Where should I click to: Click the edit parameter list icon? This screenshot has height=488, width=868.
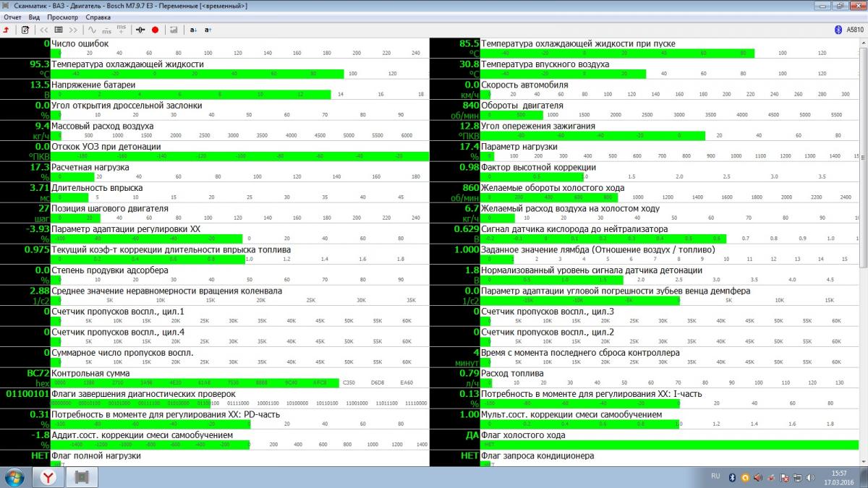(25, 30)
